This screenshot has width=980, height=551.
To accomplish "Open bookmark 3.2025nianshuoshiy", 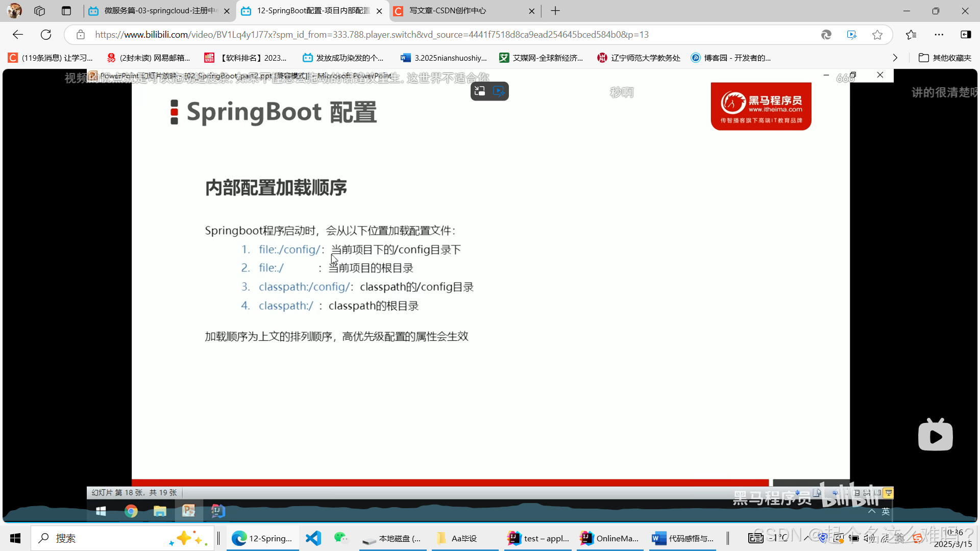I will coord(444,58).
